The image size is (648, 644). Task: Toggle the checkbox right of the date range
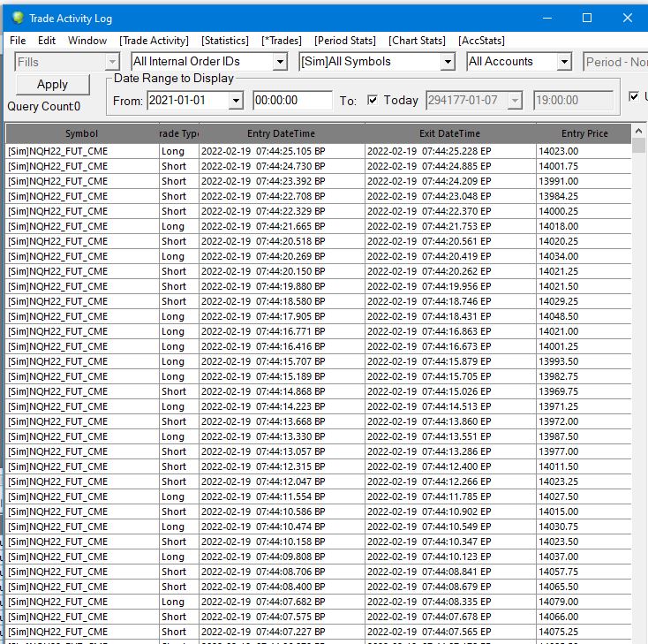pos(633,96)
